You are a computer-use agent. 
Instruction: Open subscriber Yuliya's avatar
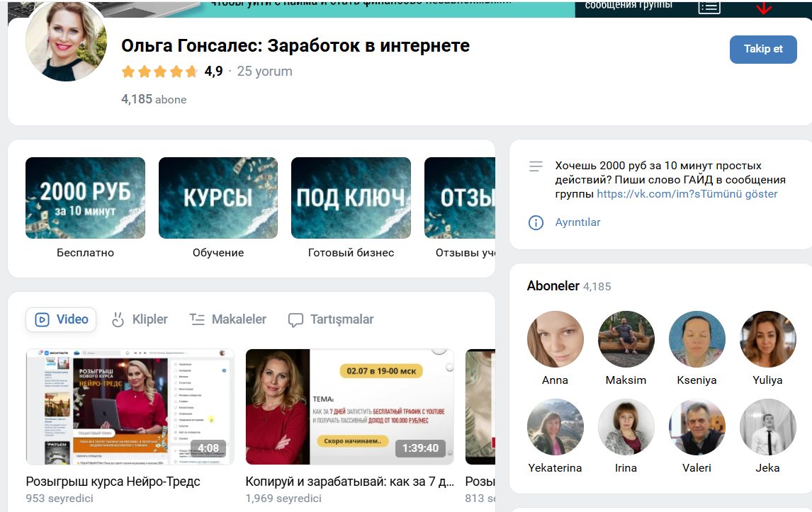click(x=767, y=339)
